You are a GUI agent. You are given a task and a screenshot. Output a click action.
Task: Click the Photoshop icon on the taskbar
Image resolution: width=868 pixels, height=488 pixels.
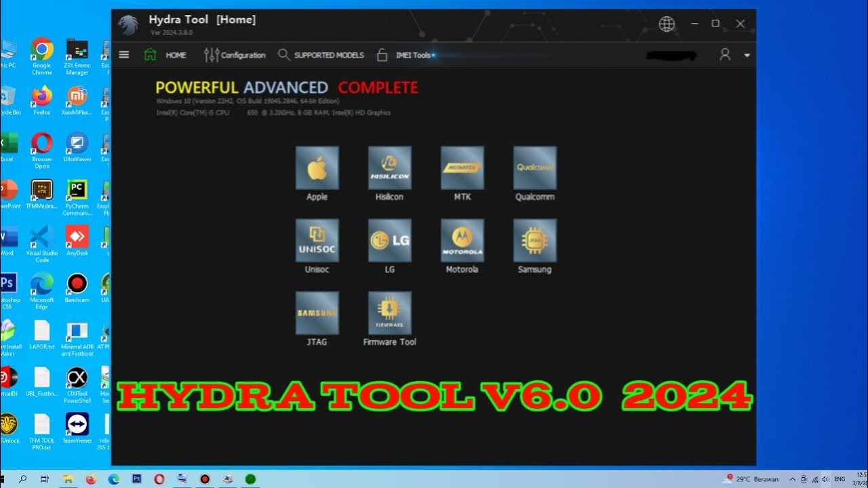click(x=136, y=479)
